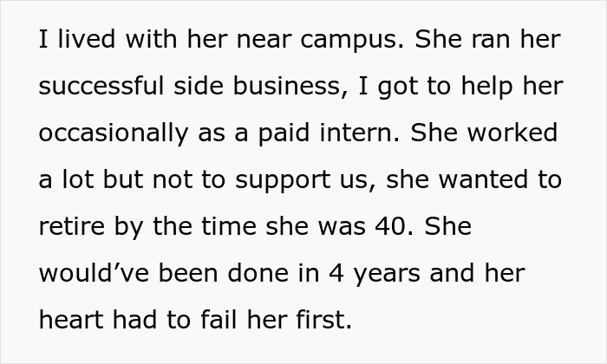Click the word 'successful' in the text
The width and height of the screenshot is (607, 364).
pos(101,86)
